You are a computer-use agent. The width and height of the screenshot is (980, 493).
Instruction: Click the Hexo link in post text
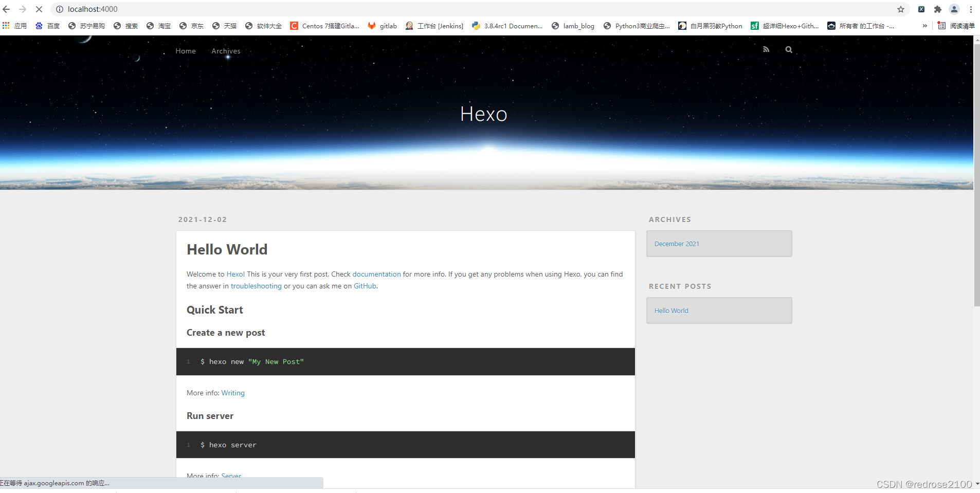(234, 274)
